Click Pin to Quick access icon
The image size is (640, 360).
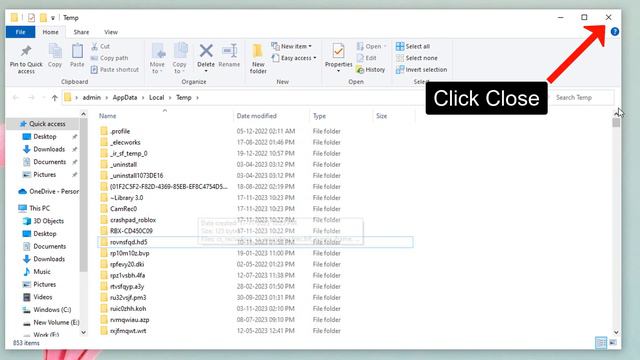click(26, 51)
